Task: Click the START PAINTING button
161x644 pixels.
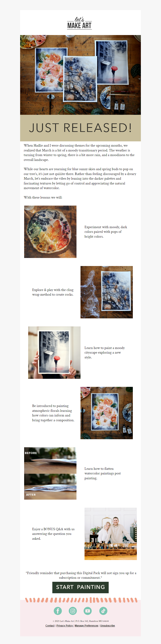Action: 80,587
